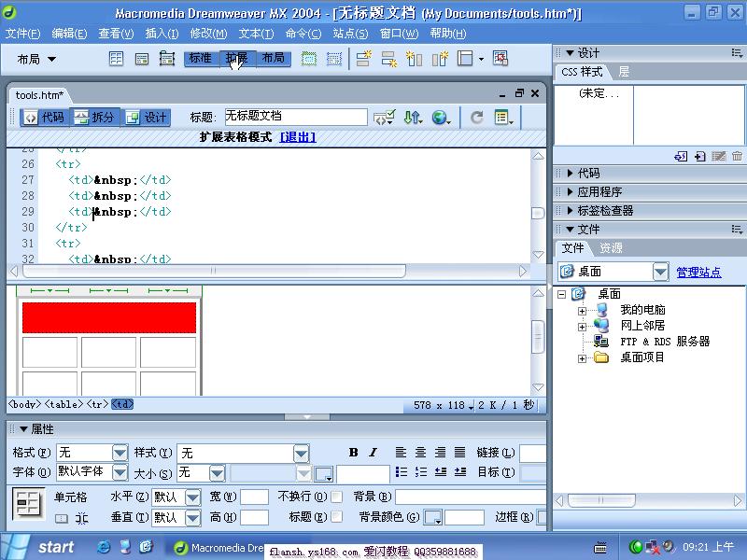Open the 站点(S) menu
The width and height of the screenshot is (747, 560).
coord(351,34)
